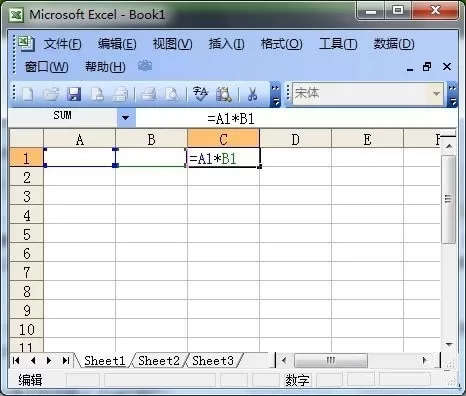Select row 2 header
This screenshot has width=466, height=396.
coord(26,177)
